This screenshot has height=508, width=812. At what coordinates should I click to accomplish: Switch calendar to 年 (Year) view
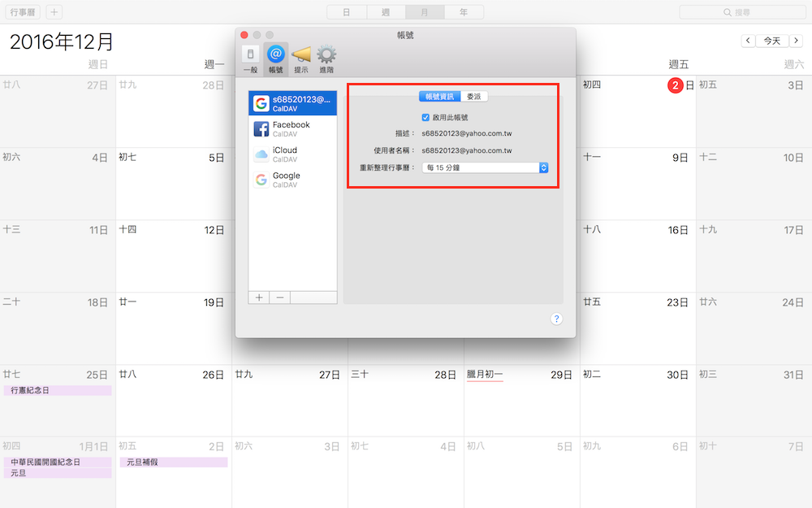(x=463, y=12)
